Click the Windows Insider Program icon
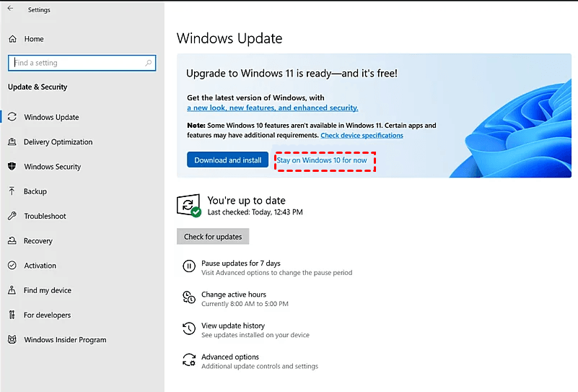This screenshot has width=578, height=392. click(x=12, y=339)
